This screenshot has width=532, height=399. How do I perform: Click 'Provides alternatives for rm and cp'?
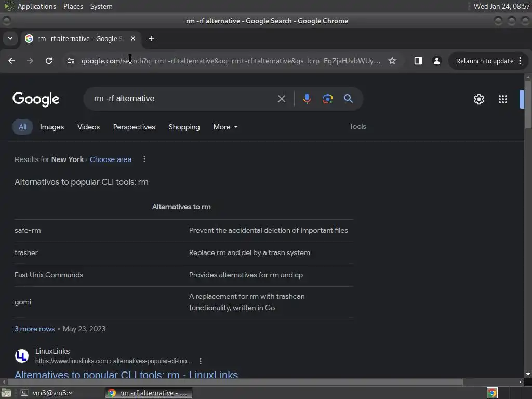(246, 275)
